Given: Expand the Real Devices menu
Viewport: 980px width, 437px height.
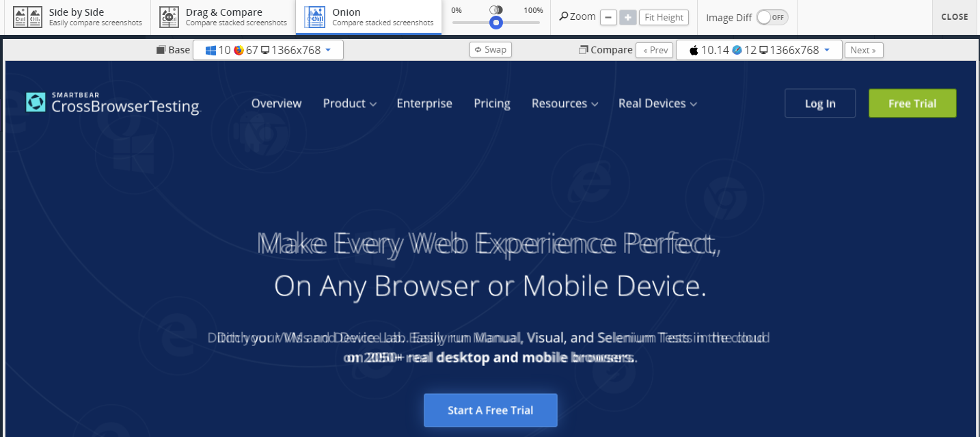Looking at the screenshot, I should click(657, 103).
